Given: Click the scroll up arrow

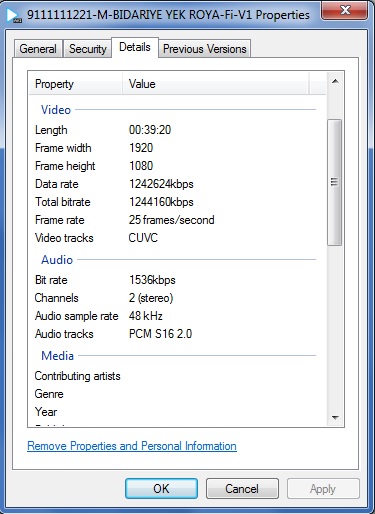Looking at the screenshot, I should tap(335, 81).
